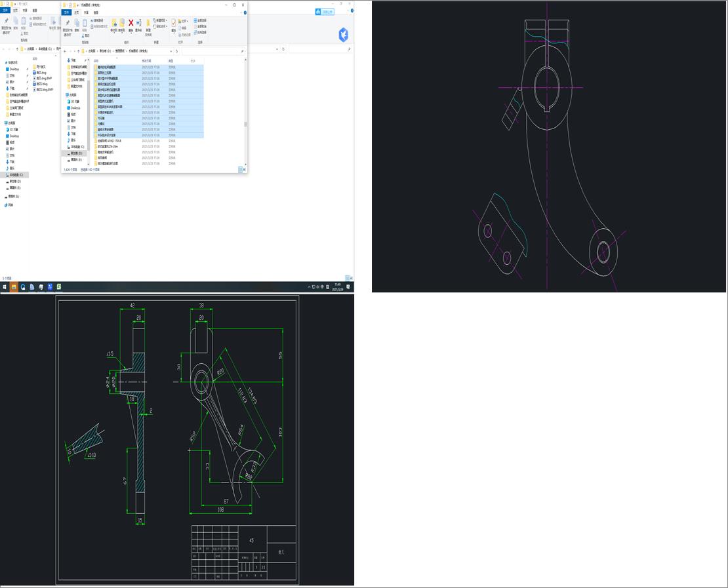Click the Rename icon in the ribbon
728x588 pixels.
coord(138,24)
